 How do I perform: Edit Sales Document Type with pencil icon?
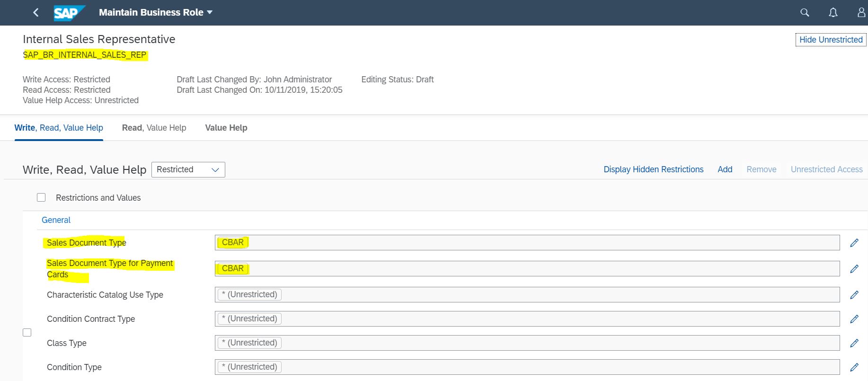pos(854,243)
